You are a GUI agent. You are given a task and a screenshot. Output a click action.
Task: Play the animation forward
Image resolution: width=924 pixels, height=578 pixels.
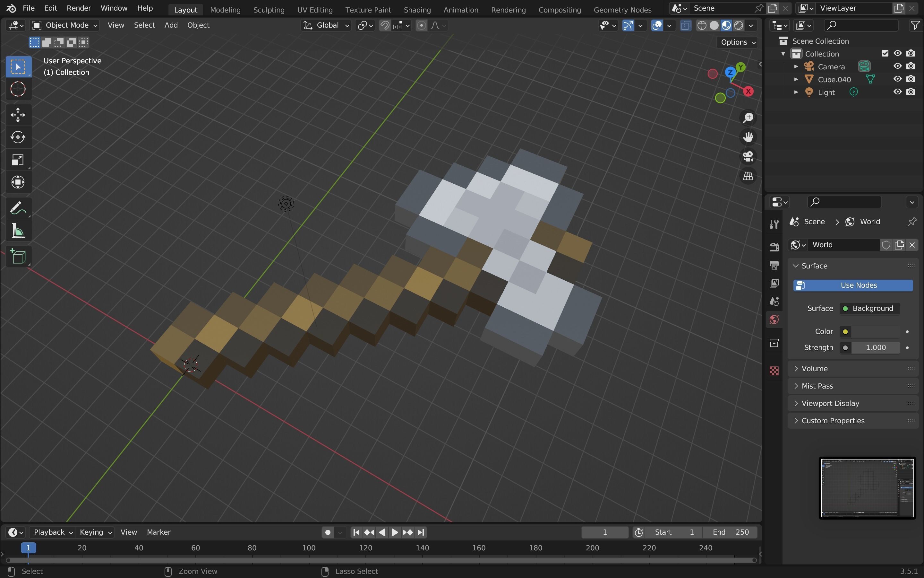click(x=395, y=532)
